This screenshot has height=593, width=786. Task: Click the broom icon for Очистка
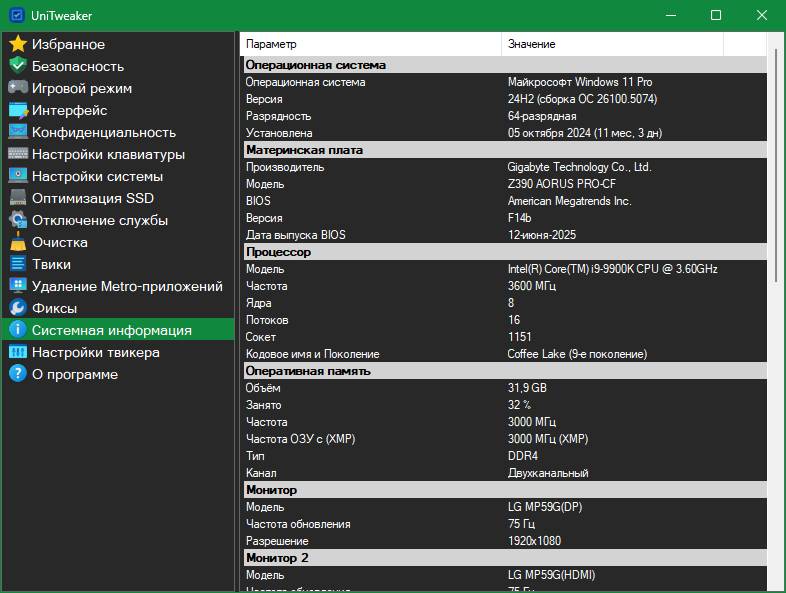[18, 242]
